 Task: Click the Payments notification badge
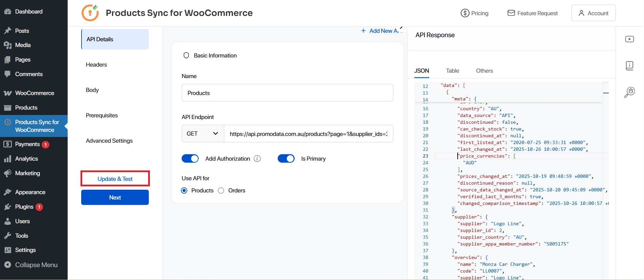pos(45,145)
